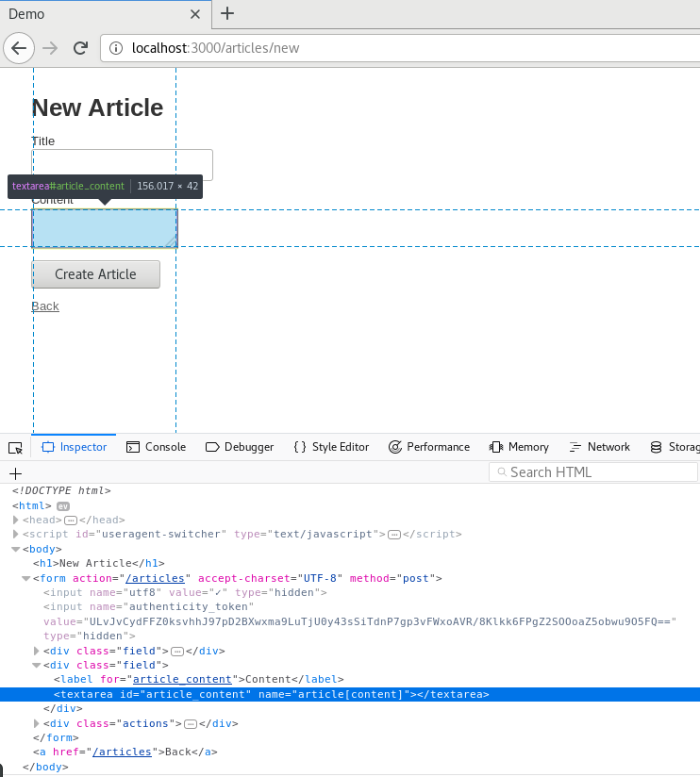This screenshot has height=777, width=700.
Task: Switch to the Console tab
Action: [156, 447]
